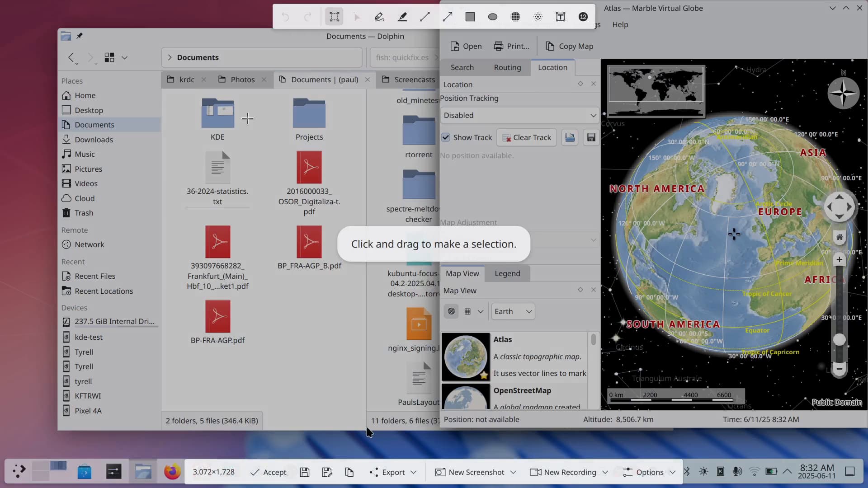Select the Number stamp annotation tool
Viewport: 868px width, 488px height.
pos(583,17)
